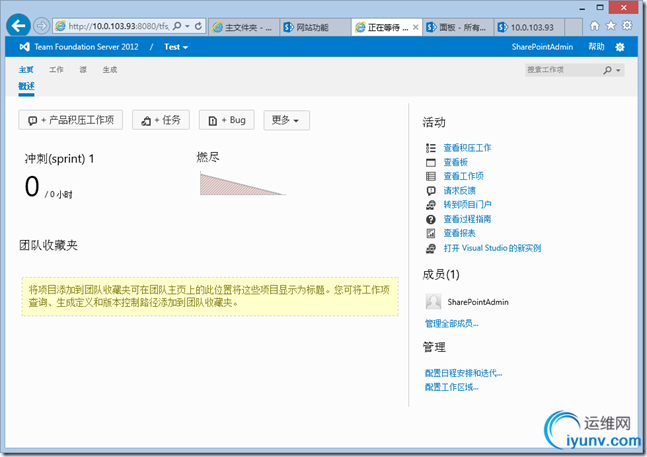Switch to the 10.0.103.93 browser tab

(529, 27)
